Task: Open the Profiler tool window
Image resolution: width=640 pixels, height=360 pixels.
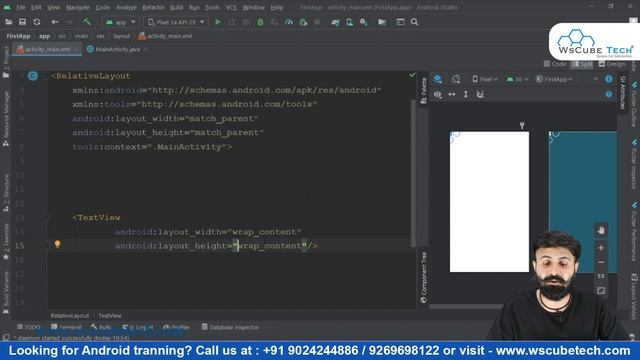Action: click(x=176, y=327)
